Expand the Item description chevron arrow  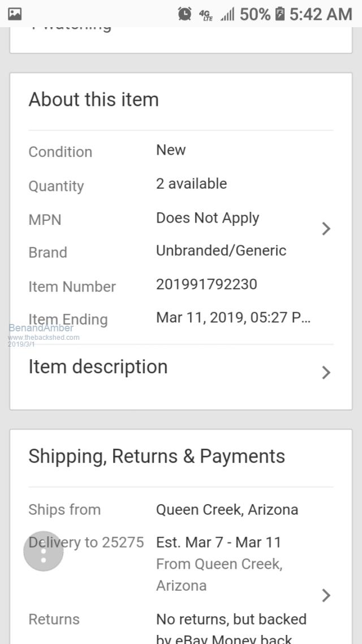coord(326,372)
